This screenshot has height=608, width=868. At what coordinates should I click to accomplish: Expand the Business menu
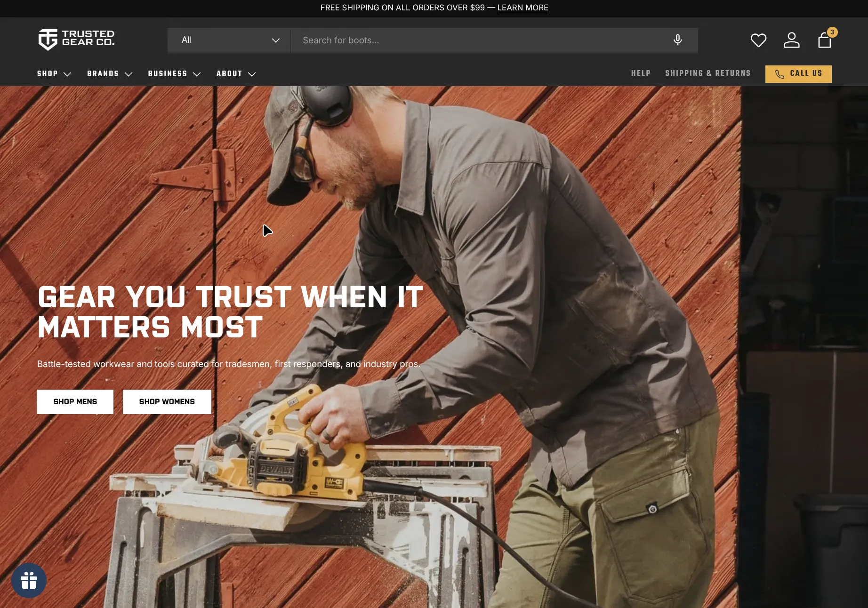click(x=174, y=74)
